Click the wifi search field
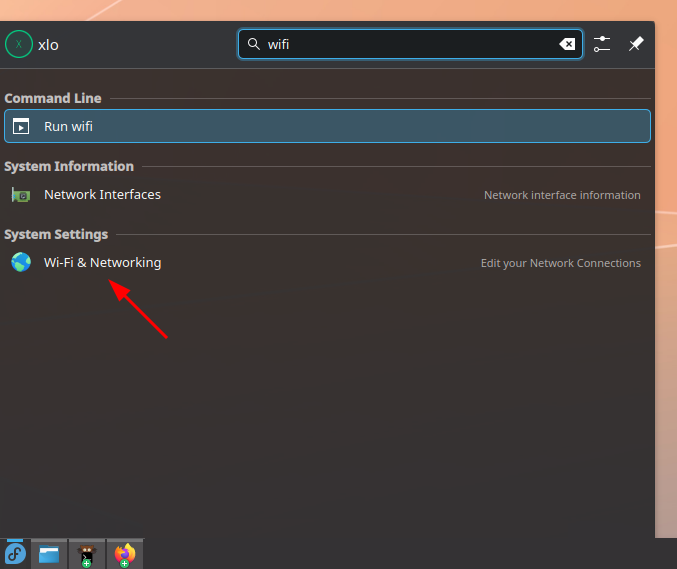 pos(410,44)
